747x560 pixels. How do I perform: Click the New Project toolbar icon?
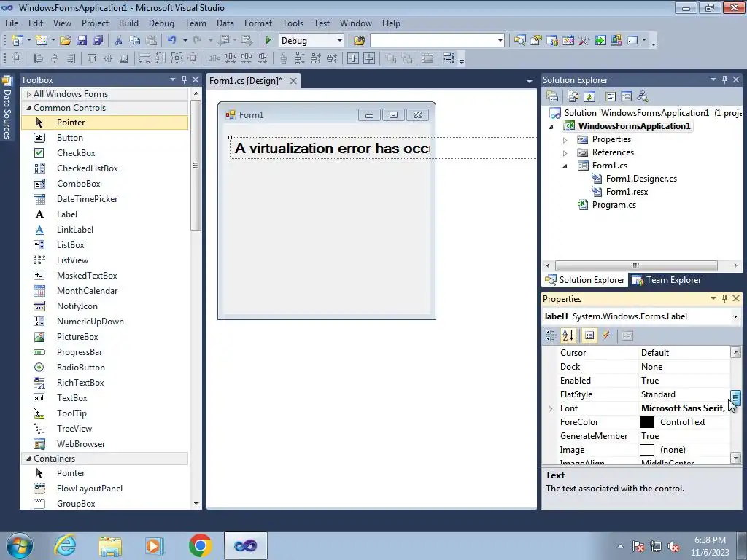18,41
